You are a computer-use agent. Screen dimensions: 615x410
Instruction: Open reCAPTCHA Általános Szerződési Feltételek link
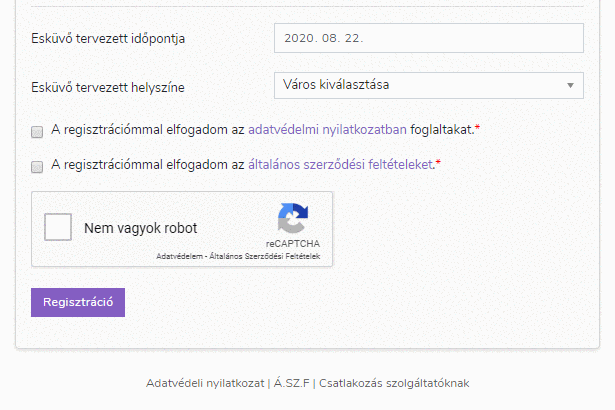[264, 256]
